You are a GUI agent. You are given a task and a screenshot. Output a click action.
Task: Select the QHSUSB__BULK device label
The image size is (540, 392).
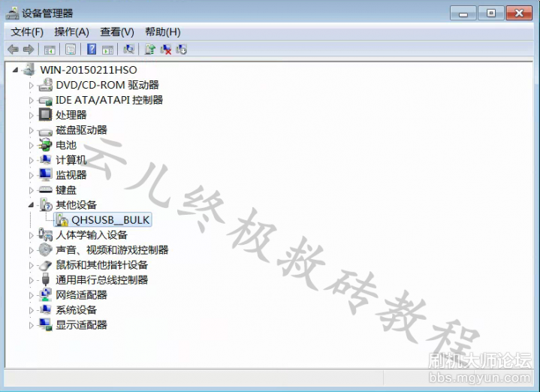110,220
